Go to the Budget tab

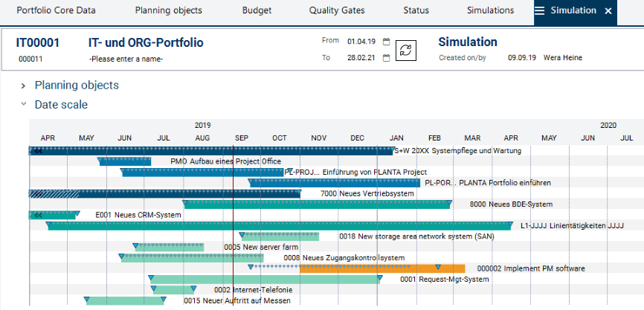pyautogui.click(x=257, y=11)
